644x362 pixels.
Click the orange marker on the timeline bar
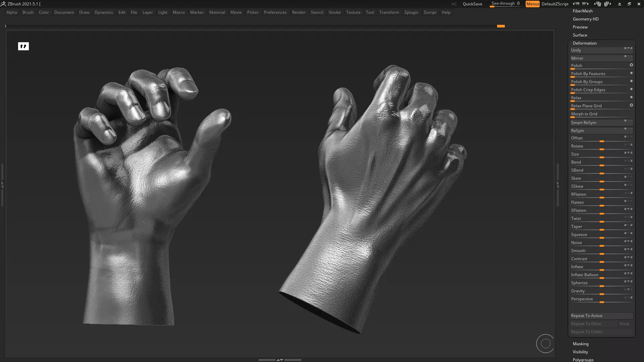coord(500,26)
